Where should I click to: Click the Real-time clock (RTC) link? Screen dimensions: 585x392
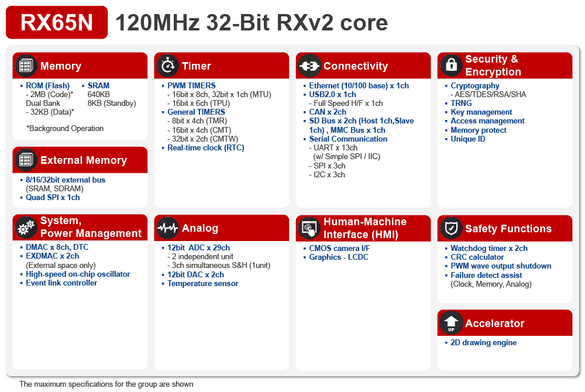pos(205,147)
